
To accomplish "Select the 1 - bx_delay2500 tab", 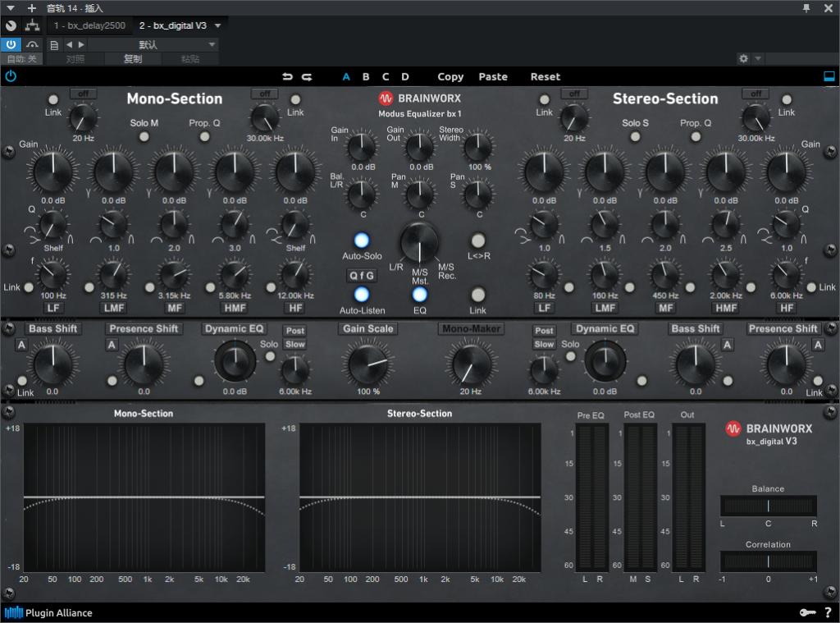I will (89, 25).
